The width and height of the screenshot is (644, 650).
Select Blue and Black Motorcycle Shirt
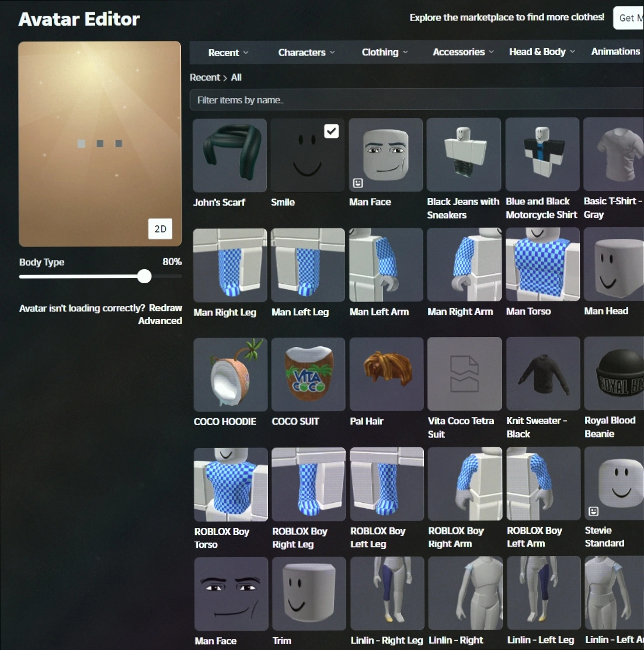coord(542,154)
